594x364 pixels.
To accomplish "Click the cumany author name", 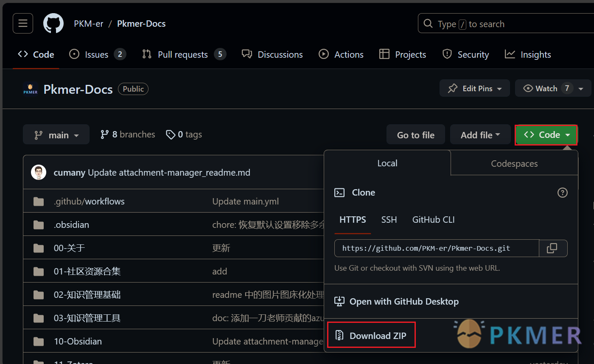I will 70,172.
